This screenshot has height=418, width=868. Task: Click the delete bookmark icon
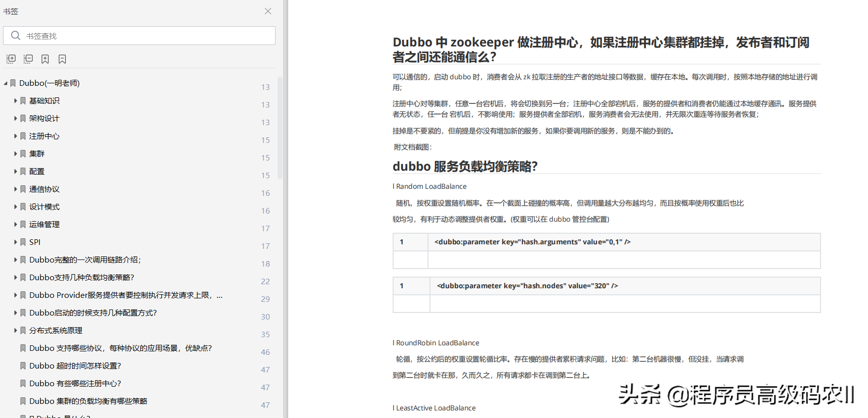pyautogui.click(x=62, y=59)
